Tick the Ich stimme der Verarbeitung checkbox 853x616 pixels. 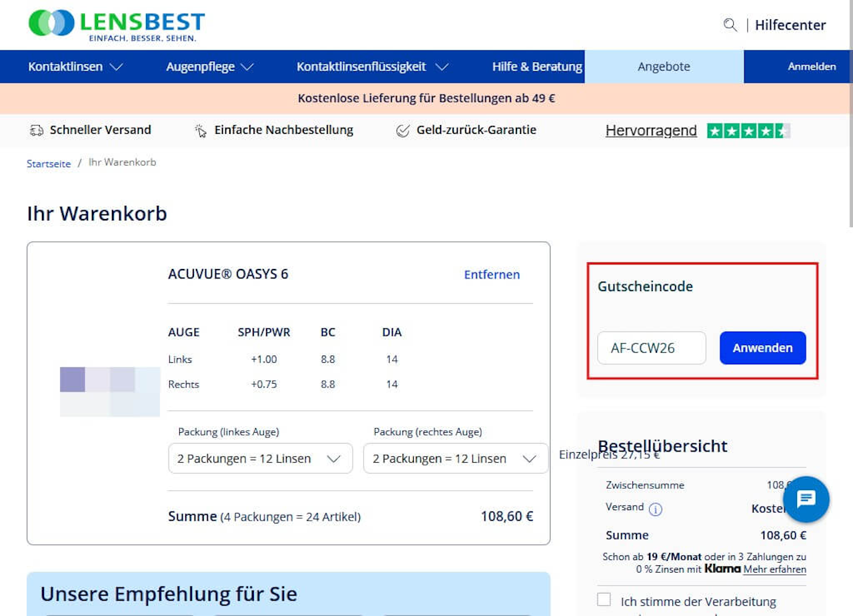pyautogui.click(x=604, y=599)
